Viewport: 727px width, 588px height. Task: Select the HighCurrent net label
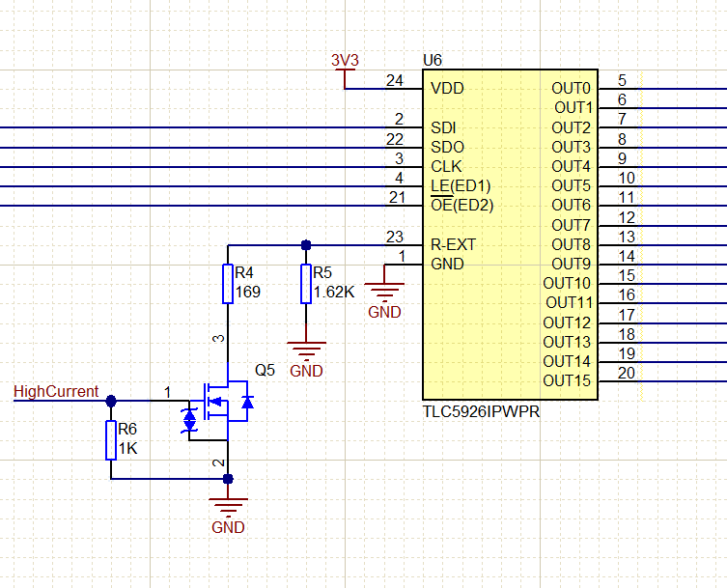point(56,391)
